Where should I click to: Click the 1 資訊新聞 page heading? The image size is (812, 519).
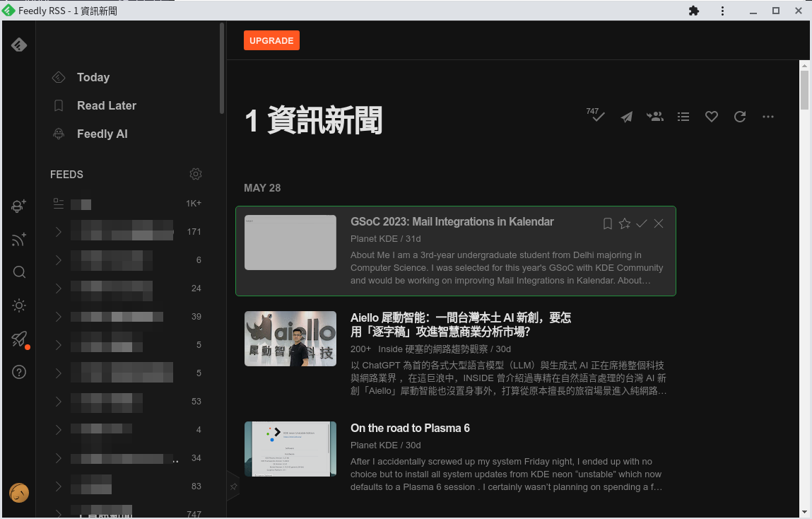(313, 120)
